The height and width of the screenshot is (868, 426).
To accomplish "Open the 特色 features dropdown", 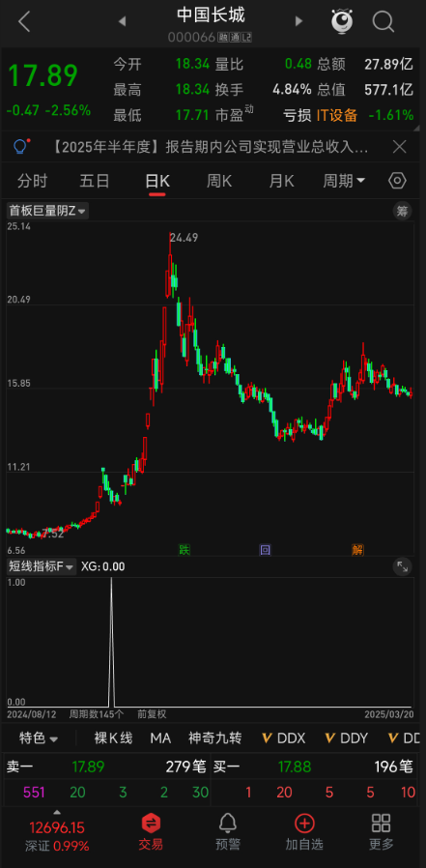I will pyautogui.click(x=39, y=738).
